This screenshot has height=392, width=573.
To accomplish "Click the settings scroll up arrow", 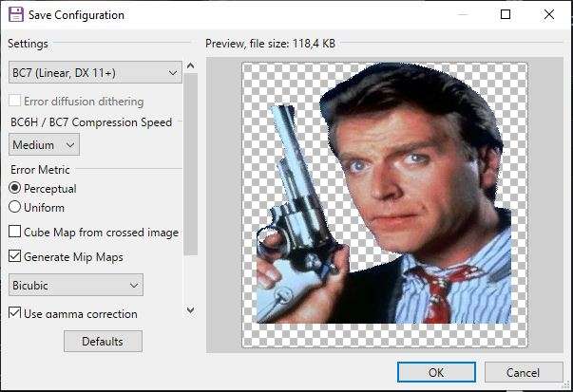I will tap(190, 66).
